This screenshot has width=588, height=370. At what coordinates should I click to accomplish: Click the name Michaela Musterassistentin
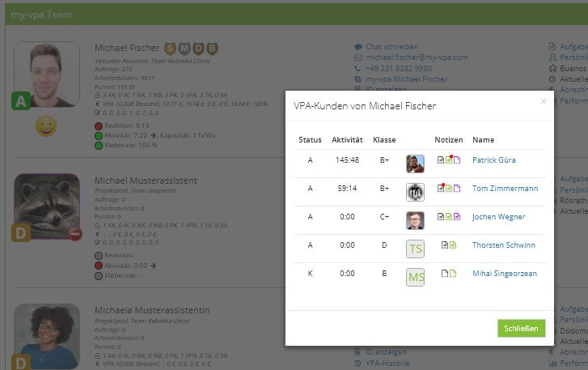(152, 310)
